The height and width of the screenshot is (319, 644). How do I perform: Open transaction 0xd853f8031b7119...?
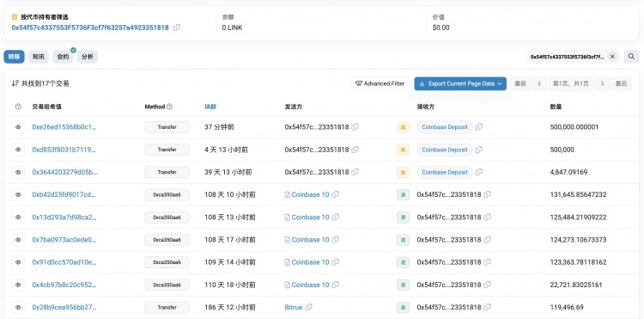click(64, 150)
